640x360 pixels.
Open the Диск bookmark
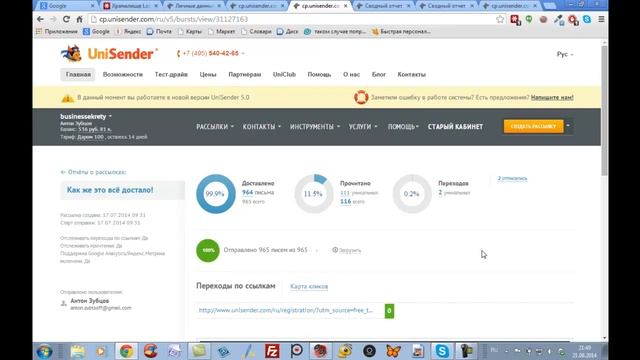point(287,31)
